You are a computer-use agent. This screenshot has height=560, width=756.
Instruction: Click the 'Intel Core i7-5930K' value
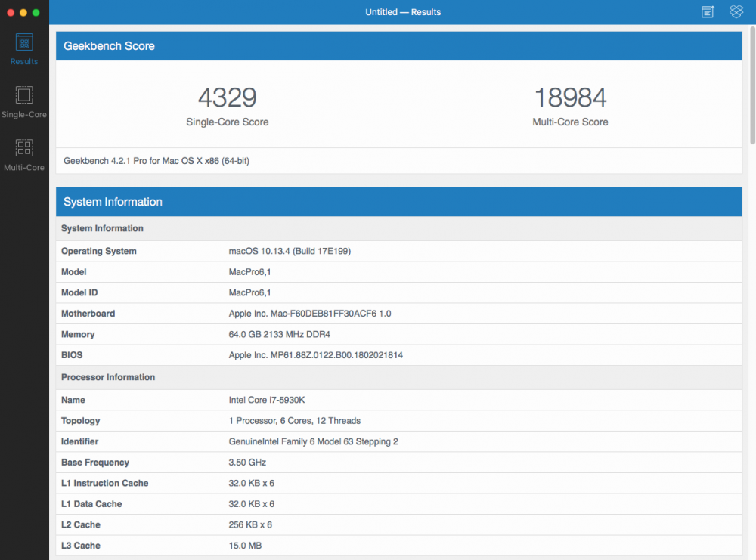tap(267, 400)
